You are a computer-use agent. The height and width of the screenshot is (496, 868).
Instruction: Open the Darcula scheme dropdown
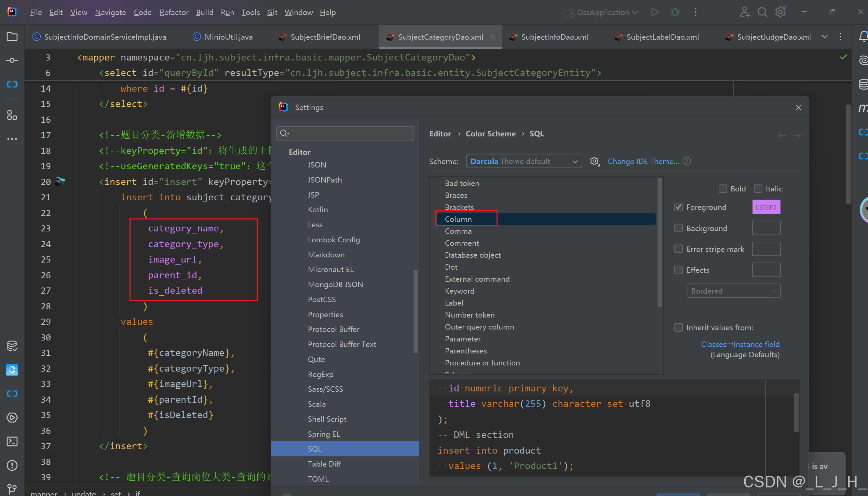pos(524,161)
